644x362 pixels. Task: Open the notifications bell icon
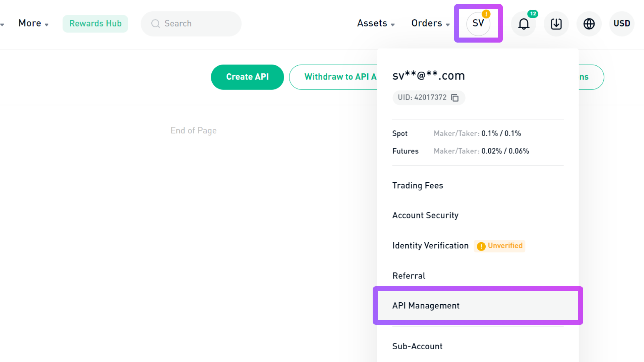pyautogui.click(x=524, y=24)
